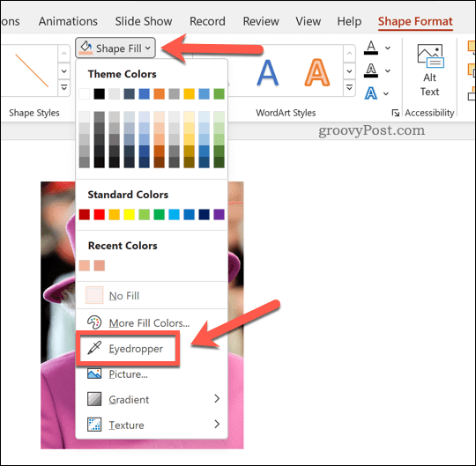Select the Shape Format tab

415,21
